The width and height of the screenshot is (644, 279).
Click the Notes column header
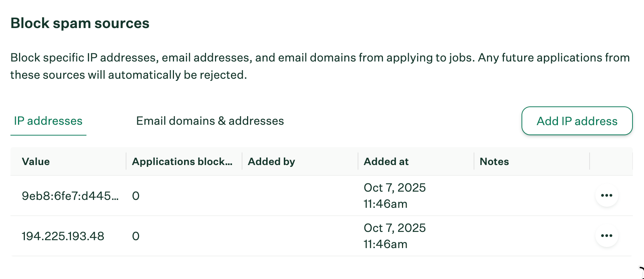tap(494, 161)
